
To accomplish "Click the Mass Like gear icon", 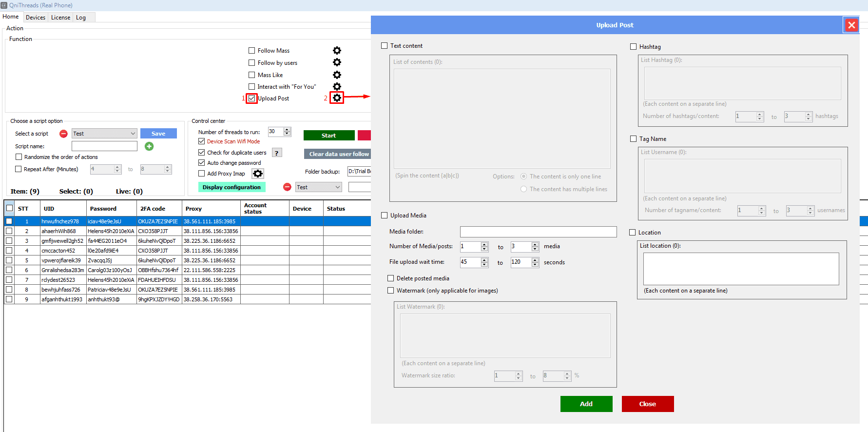I will pos(337,75).
